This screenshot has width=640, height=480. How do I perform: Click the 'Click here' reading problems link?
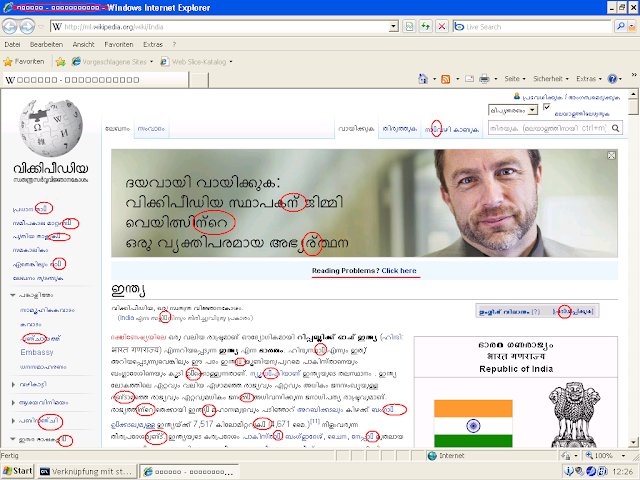399,271
